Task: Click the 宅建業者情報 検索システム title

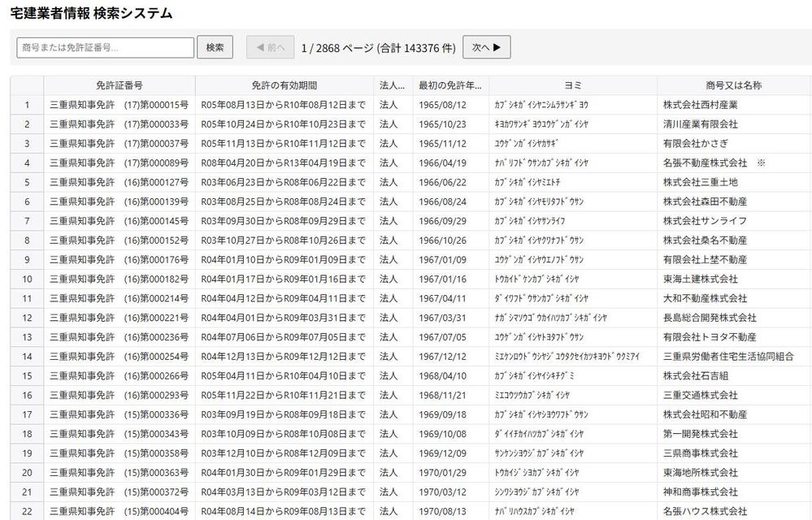Action: (x=91, y=14)
